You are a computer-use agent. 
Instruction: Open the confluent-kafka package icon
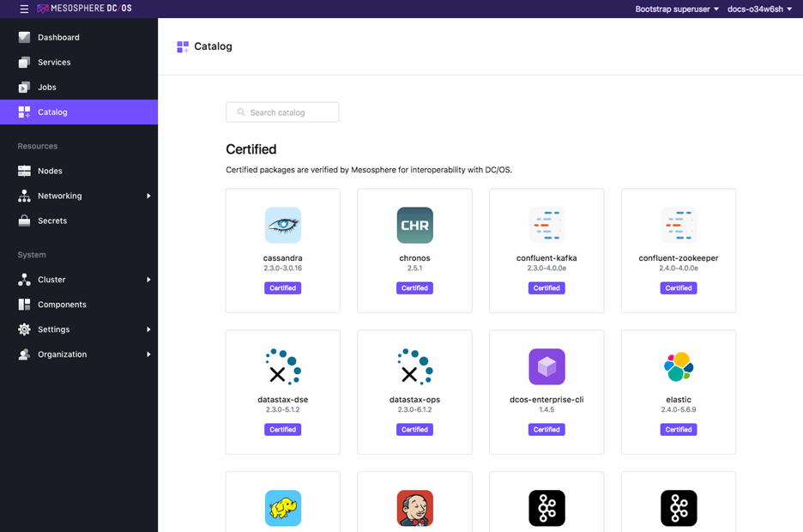tap(546, 226)
